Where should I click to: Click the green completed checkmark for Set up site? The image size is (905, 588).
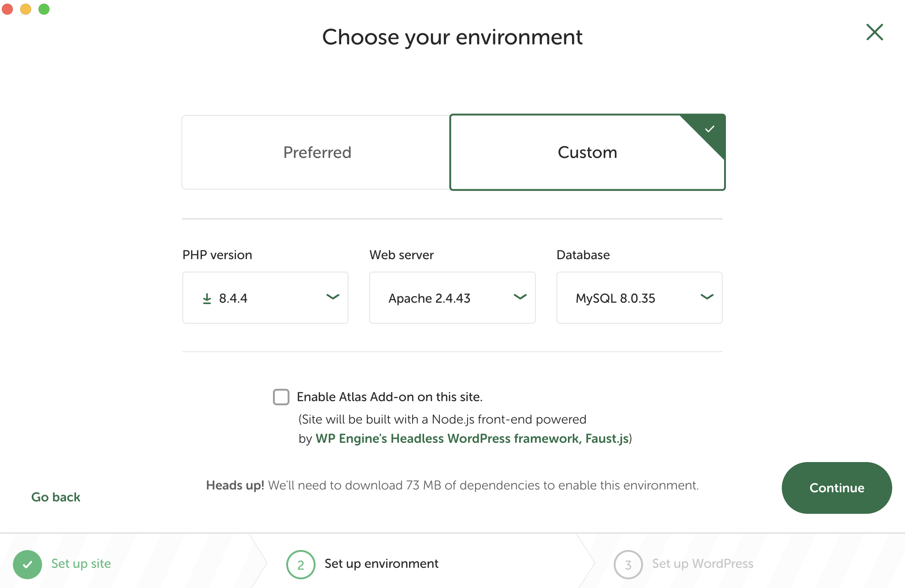(x=27, y=564)
